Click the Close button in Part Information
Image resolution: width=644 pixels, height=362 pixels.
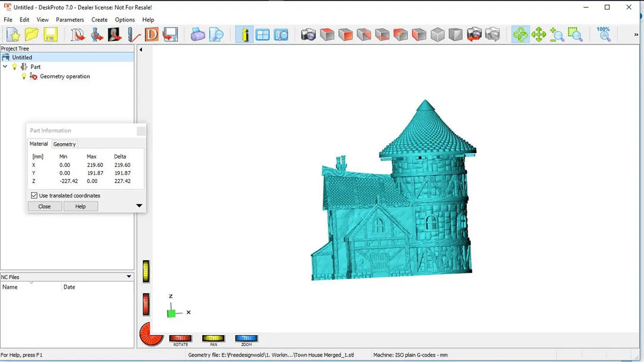[45, 206]
